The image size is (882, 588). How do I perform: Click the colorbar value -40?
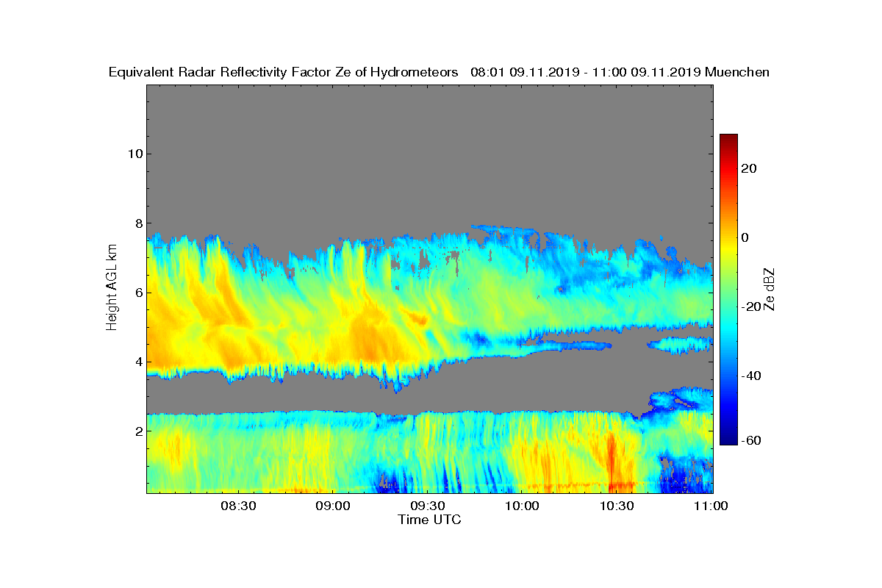pos(752,376)
